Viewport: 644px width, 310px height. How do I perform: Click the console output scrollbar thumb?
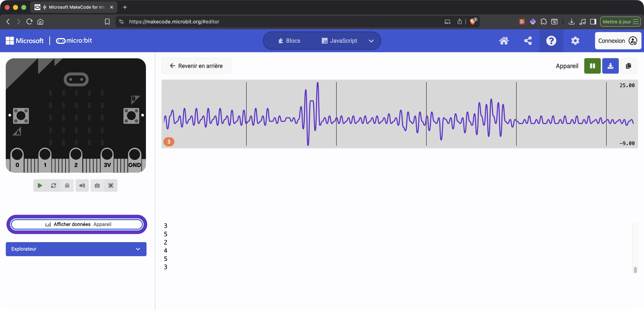[635, 270]
